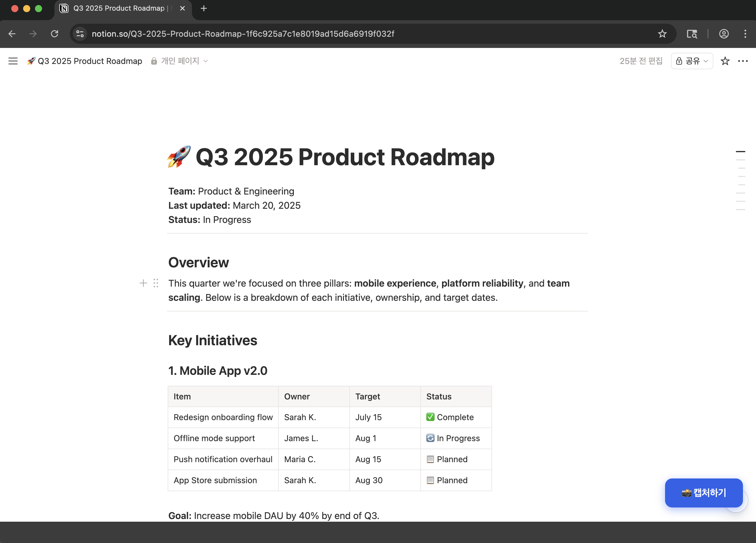
Task: Open the Chrome profile avatar
Action: point(724,34)
